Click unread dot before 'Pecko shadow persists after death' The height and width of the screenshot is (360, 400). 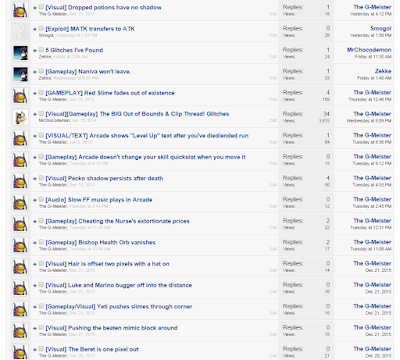35,179
